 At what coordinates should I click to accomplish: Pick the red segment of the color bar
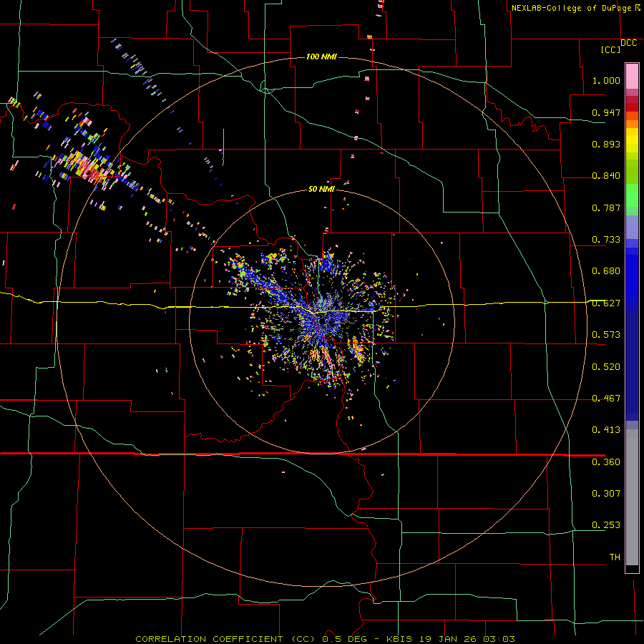pyautogui.click(x=632, y=107)
